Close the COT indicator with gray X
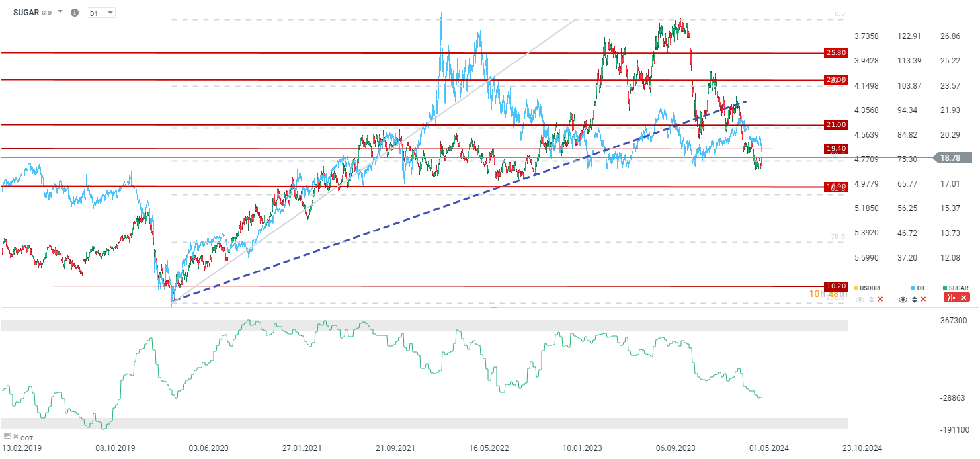The width and height of the screenshot is (980, 459). 16,437
